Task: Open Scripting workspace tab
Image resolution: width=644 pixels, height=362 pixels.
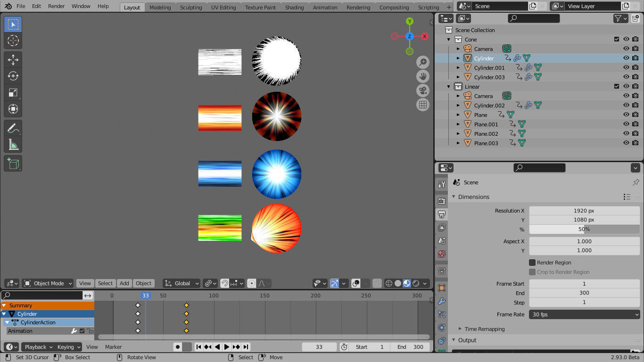Action: click(x=429, y=8)
